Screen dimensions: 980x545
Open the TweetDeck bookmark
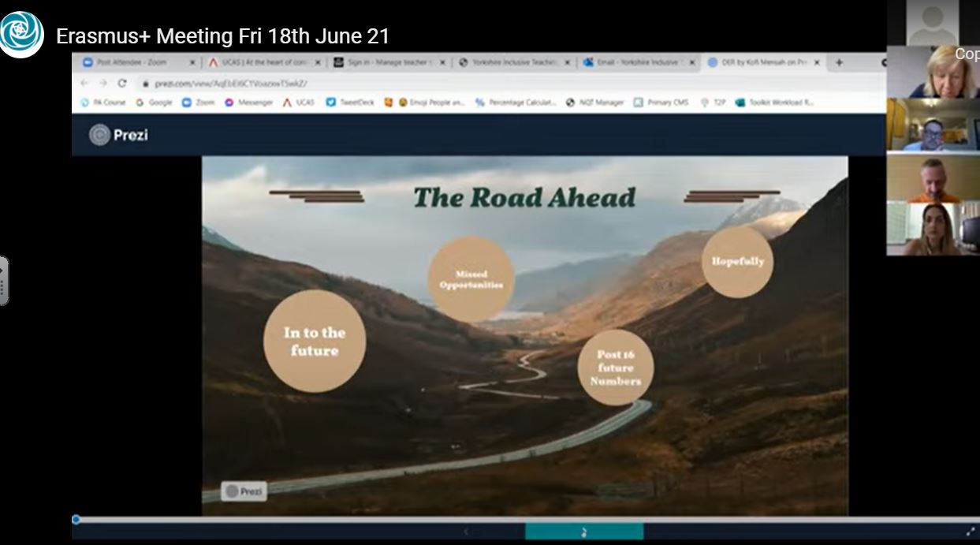pyautogui.click(x=351, y=103)
